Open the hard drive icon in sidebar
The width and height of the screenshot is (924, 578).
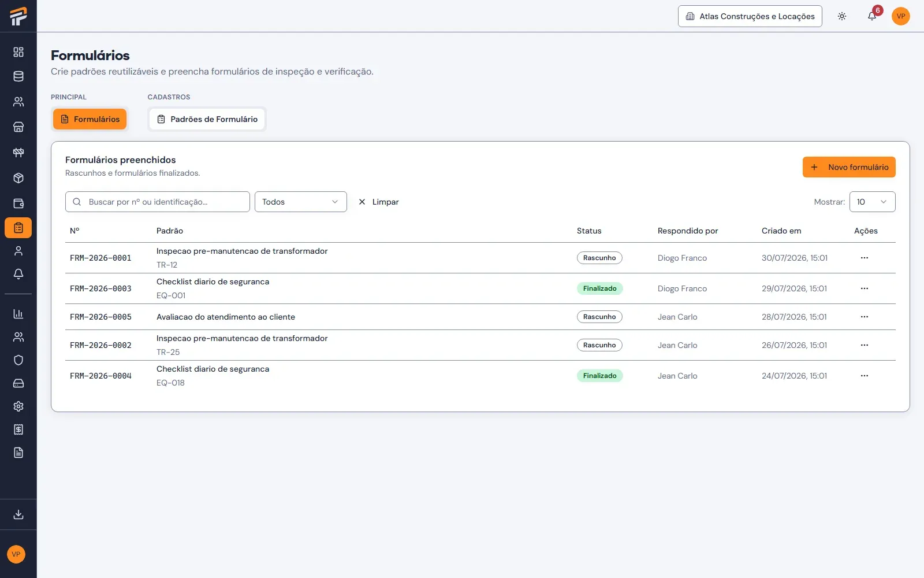click(x=18, y=383)
